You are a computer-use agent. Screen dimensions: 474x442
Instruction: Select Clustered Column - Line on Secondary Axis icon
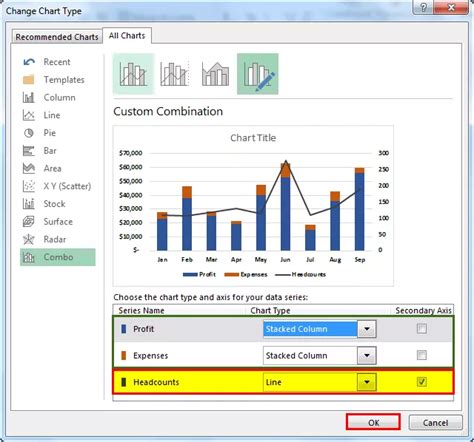coord(175,74)
